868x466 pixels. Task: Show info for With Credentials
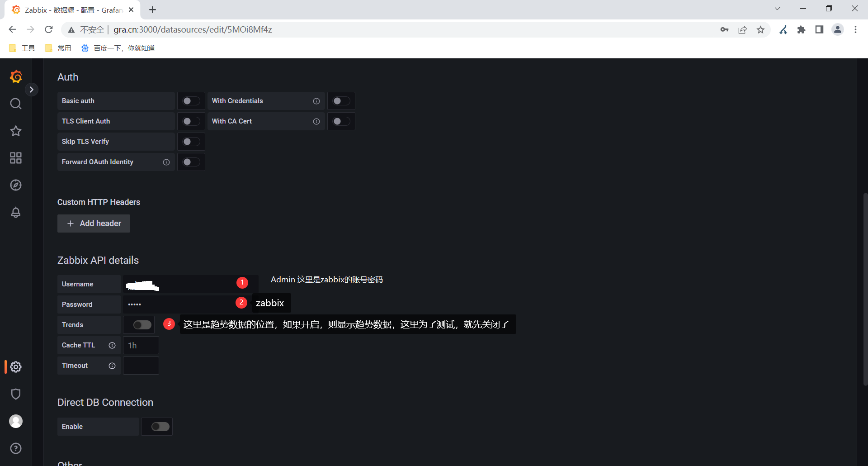316,101
